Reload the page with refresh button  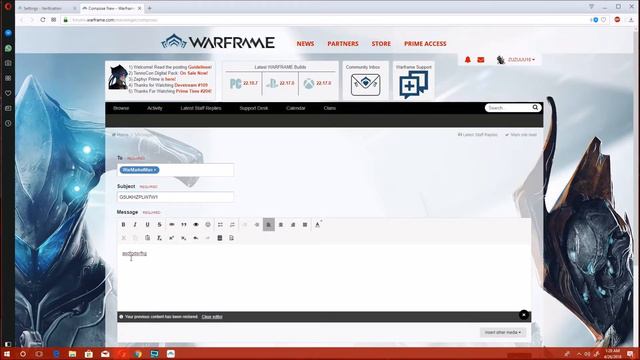pyautogui.click(x=43, y=20)
